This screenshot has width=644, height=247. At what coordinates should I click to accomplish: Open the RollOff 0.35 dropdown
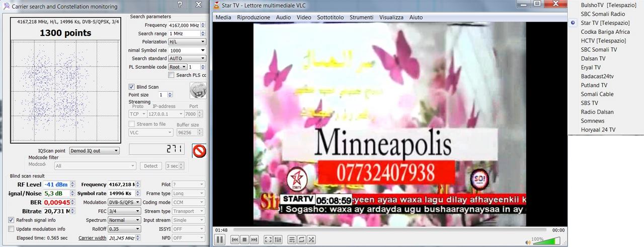point(124,229)
